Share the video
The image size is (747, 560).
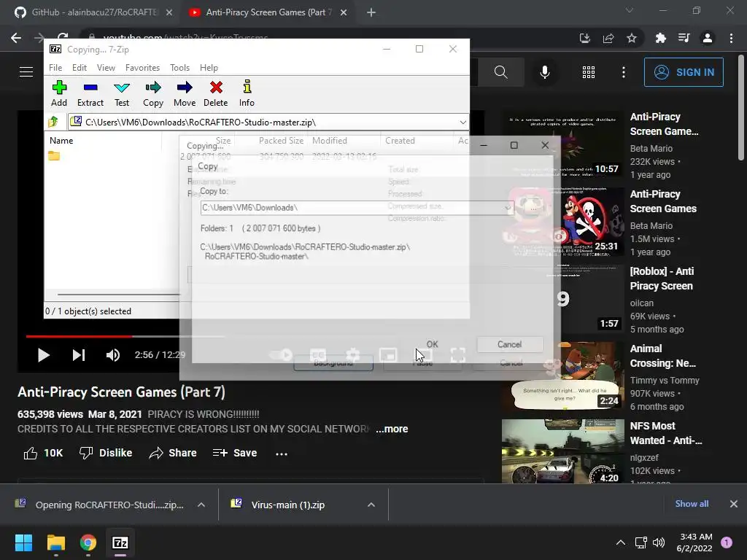172,453
